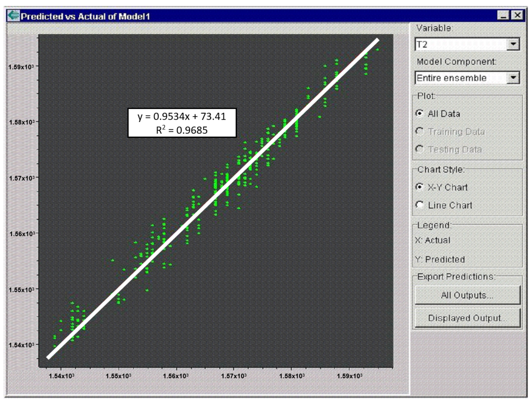Select the Testing Data radio button
This screenshot has width=532, height=403.
[420, 149]
